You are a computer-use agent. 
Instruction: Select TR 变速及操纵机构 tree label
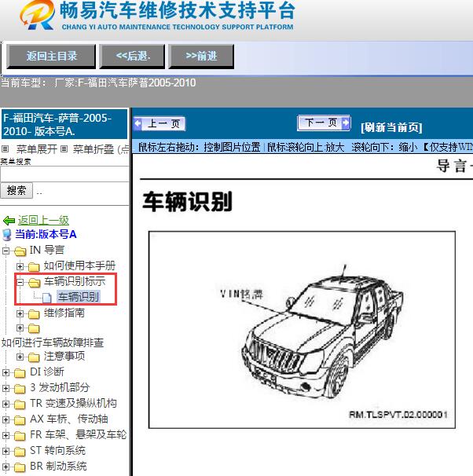coord(73,404)
